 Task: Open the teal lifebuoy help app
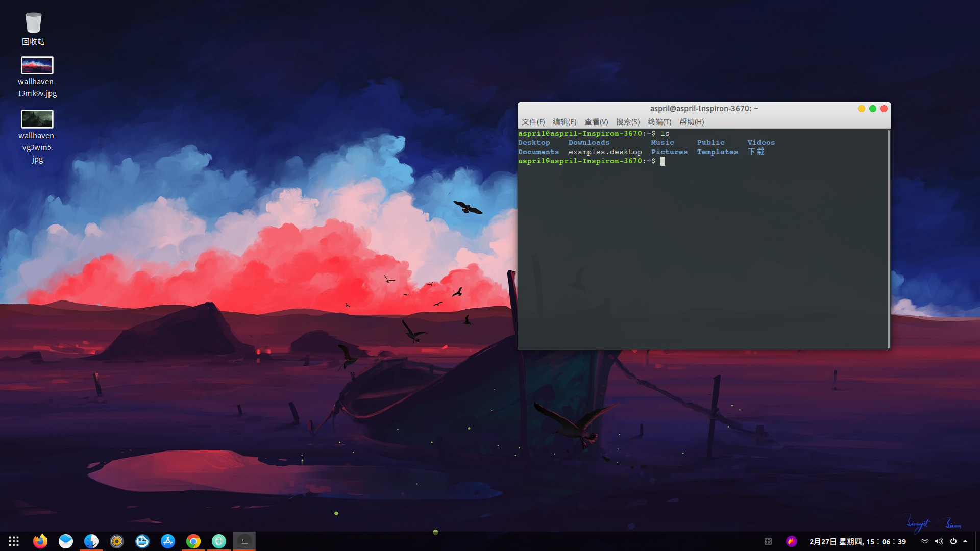[219, 541]
